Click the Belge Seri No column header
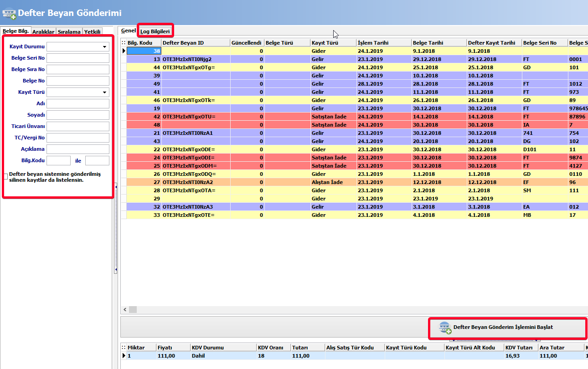The height and width of the screenshot is (369, 588). click(x=545, y=43)
